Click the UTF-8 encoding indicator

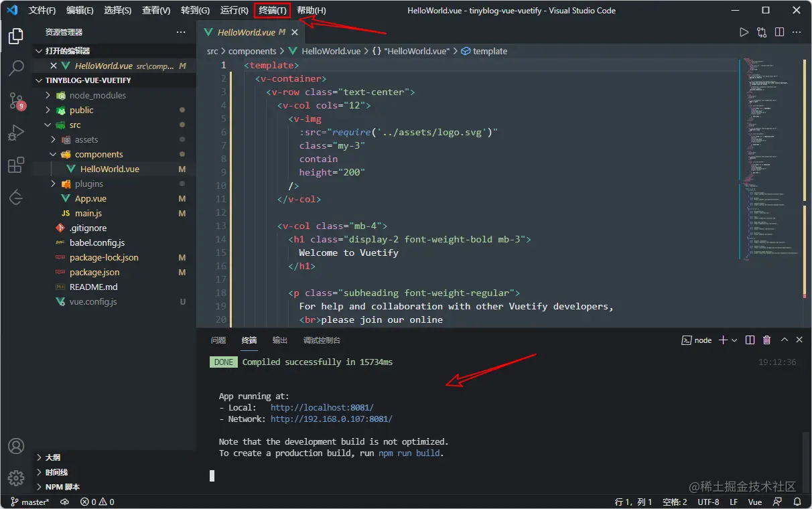(708, 502)
